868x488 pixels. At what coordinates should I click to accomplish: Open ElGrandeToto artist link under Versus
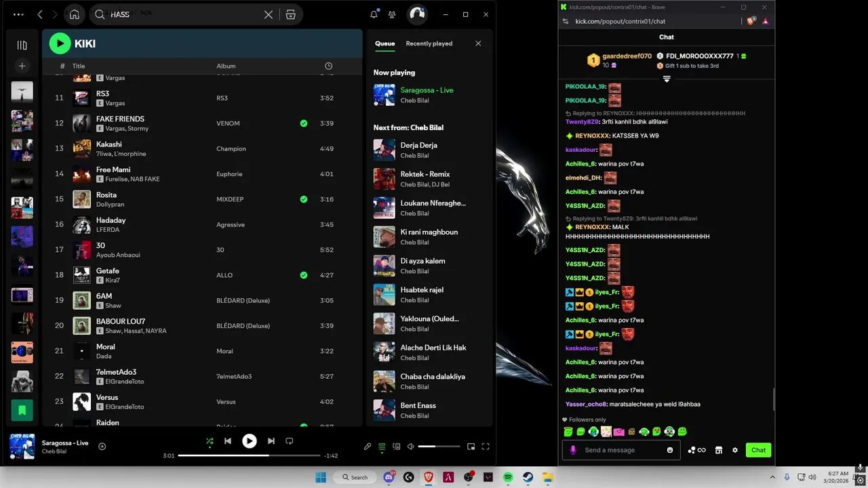click(125, 407)
